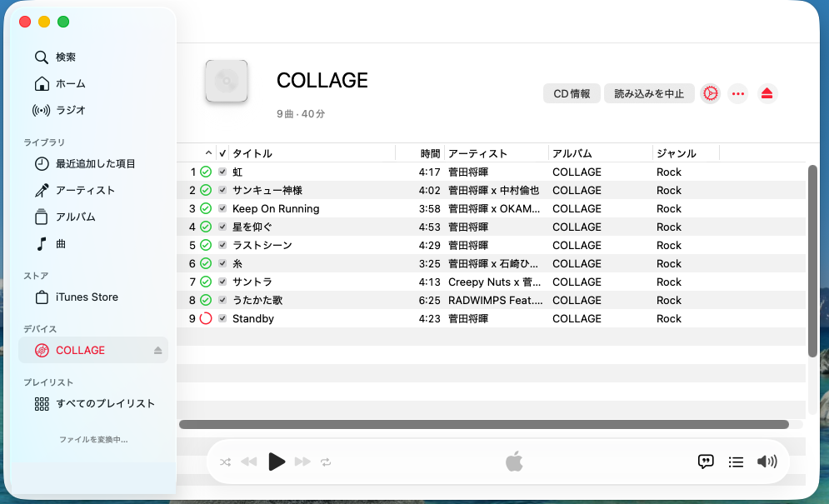Uncheck the checkbox for ラストシーン

coord(222,245)
